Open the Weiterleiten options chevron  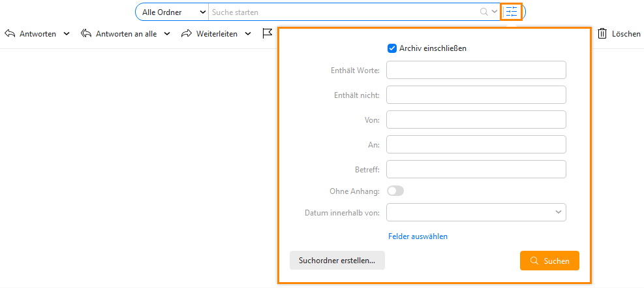(248, 34)
